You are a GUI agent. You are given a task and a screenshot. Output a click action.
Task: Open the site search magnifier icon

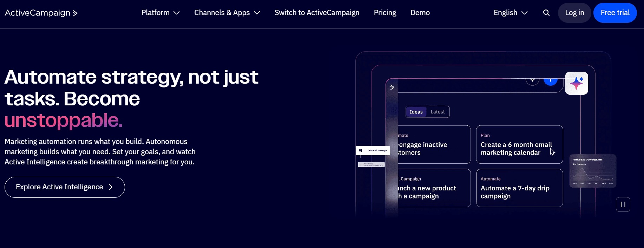[x=546, y=13]
